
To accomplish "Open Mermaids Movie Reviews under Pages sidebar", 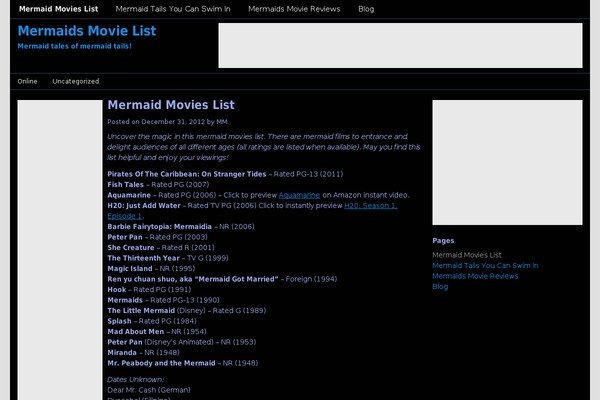I will (475, 276).
